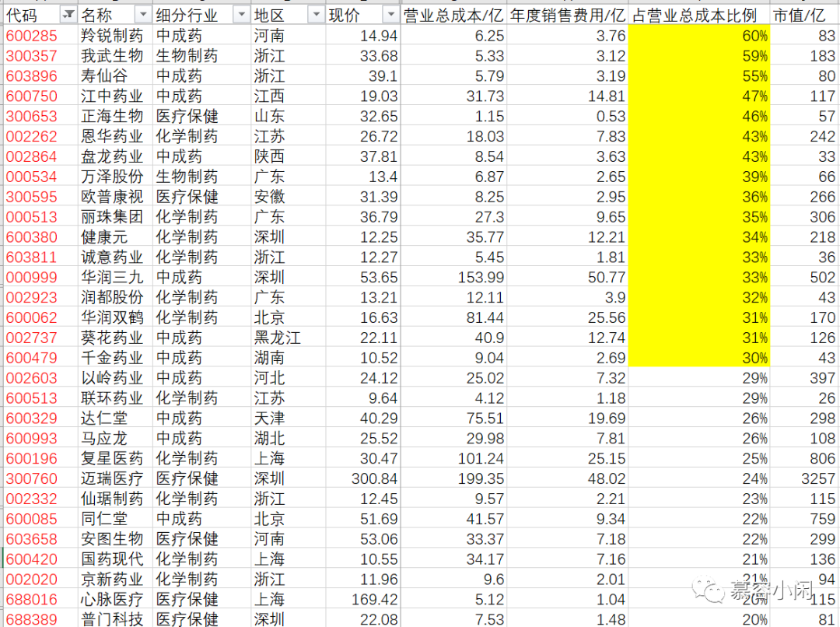Click the sales expense cell 50.77
The image size is (840, 627).
pos(567,277)
